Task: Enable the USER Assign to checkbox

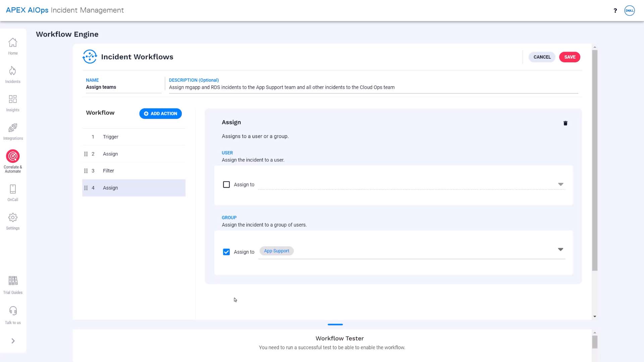Action: (226, 185)
